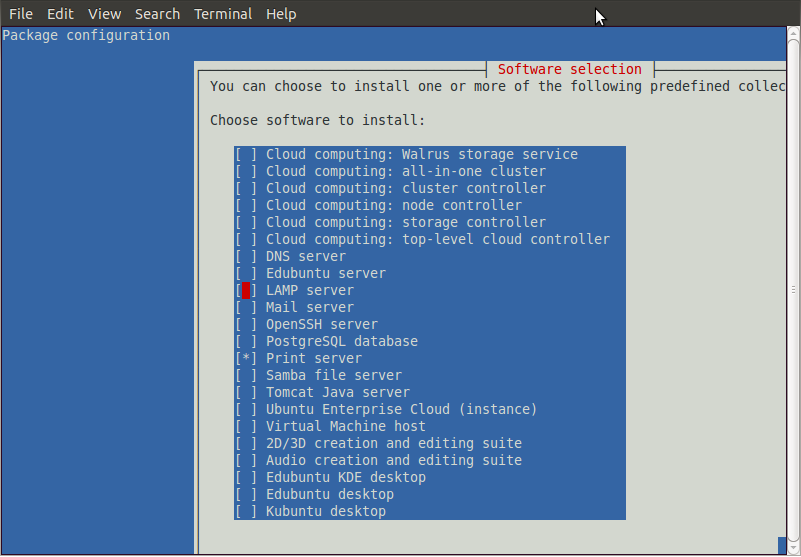Open the File menu
The image size is (801, 557).
coord(21,14)
